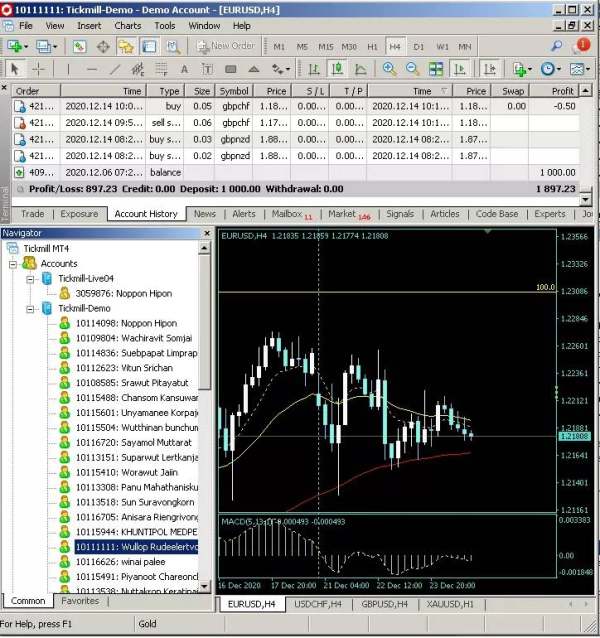The image size is (600, 638).
Task: Toggle the Terminal window icon
Action: point(149,47)
